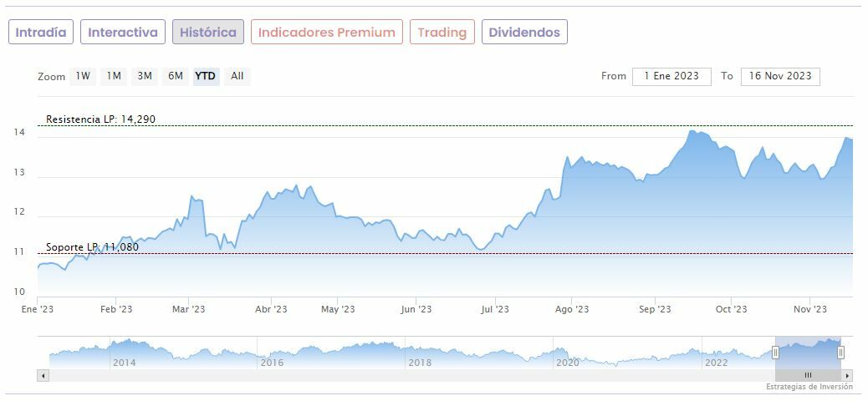The height and width of the screenshot is (401, 868).
Task: Set zoom range to 1M
Action: (114, 76)
